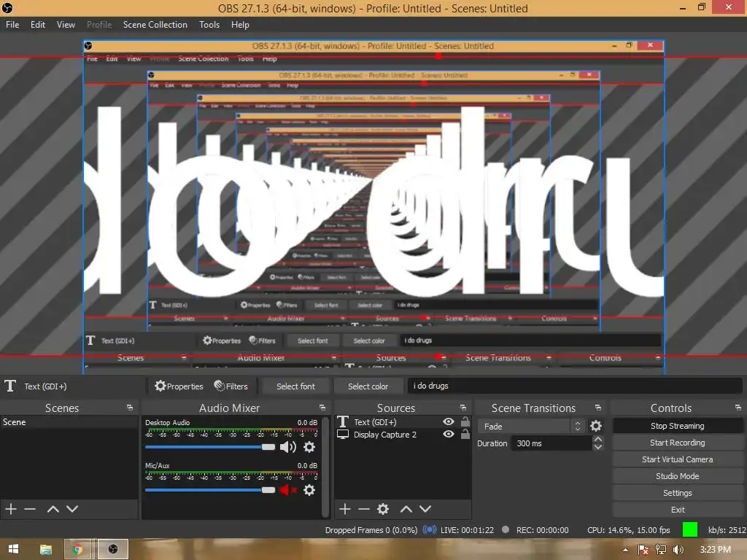
Task: Open Settings from Controls
Action: pyautogui.click(x=678, y=493)
